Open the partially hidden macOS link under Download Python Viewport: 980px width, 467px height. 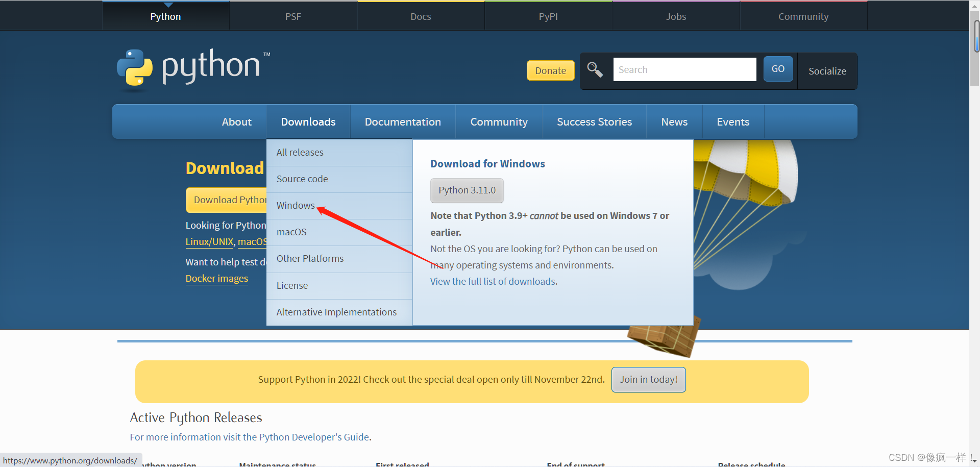pyautogui.click(x=252, y=242)
